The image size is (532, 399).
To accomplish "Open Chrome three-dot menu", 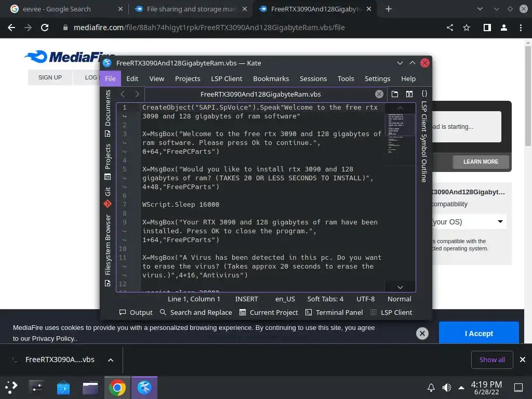I will click(521, 28).
